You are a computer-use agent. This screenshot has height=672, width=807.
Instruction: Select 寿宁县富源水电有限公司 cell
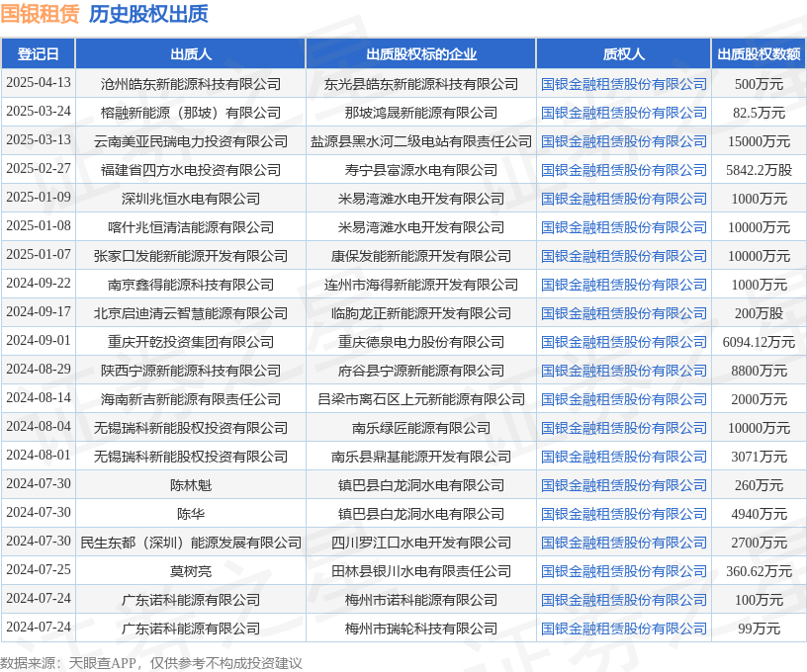[x=421, y=170]
